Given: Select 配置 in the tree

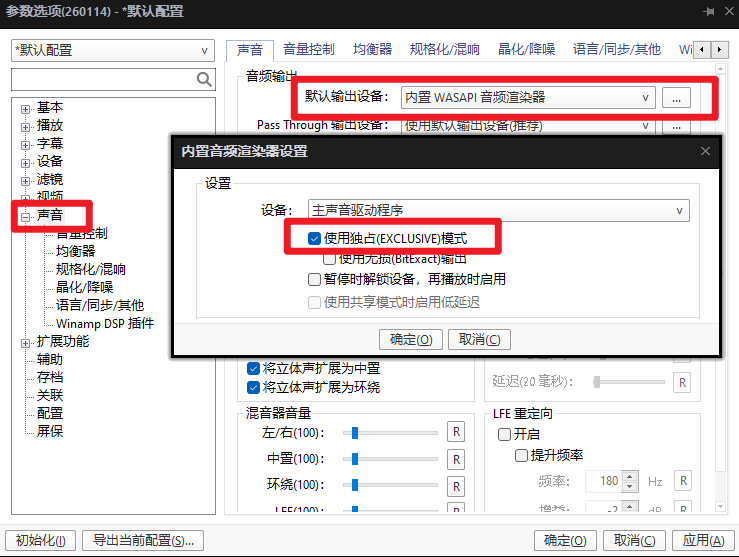Looking at the screenshot, I should coord(50,413).
